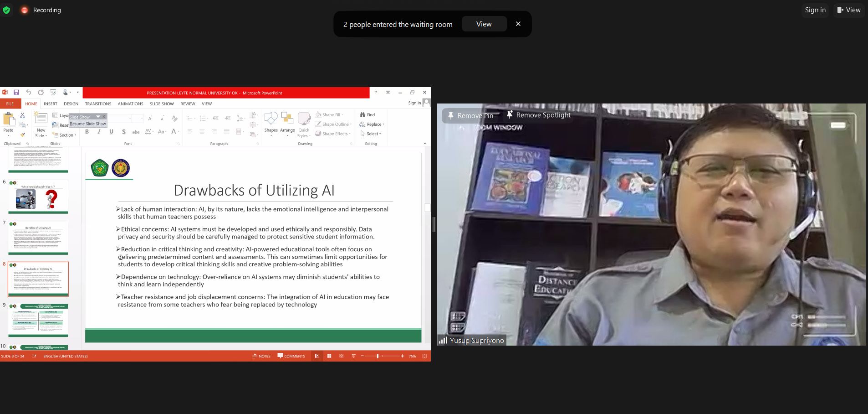
Task: Click Remove Spotlight on the video
Action: (x=538, y=115)
